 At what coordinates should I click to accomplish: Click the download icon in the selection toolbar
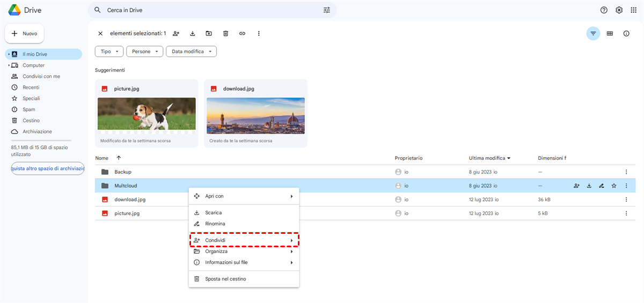click(193, 33)
